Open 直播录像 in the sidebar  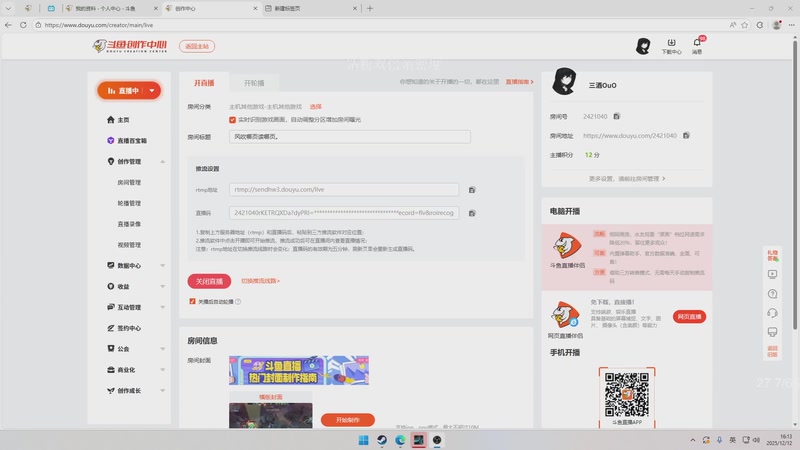coord(129,224)
